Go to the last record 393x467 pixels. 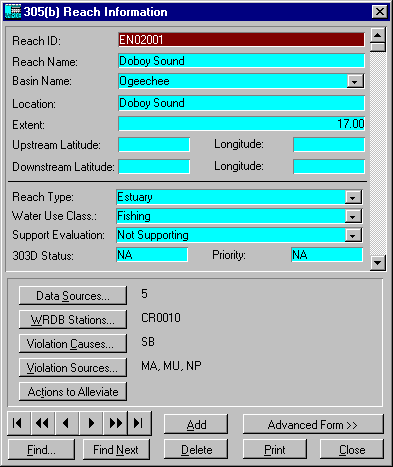139,423
